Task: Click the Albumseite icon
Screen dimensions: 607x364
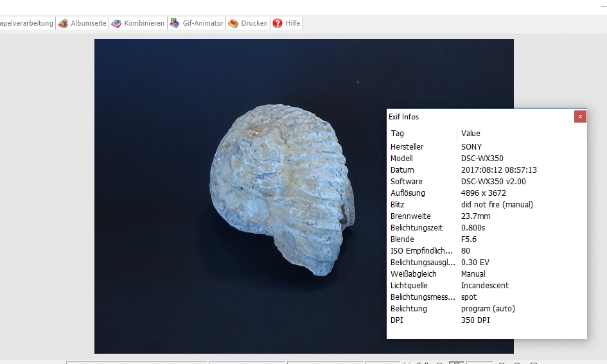Action: tap(63, 23)
